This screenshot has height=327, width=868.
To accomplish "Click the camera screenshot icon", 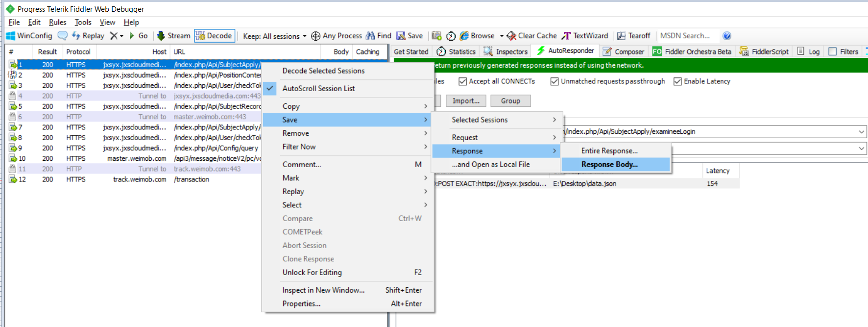I will pos(436,36).
